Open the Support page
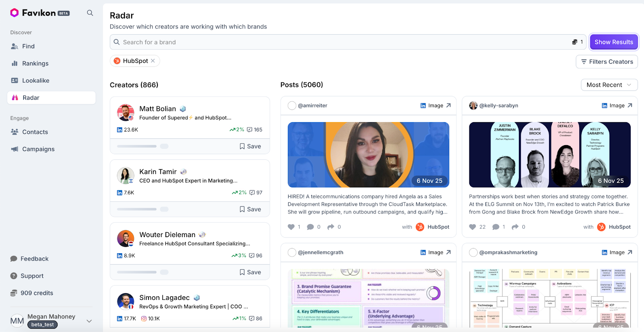The height and width of the screenshot is (332, 644). pos(32,276)
